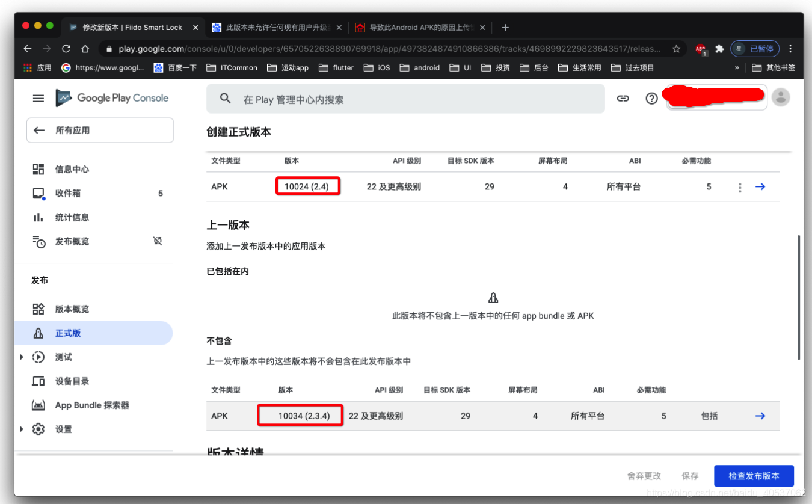Expand the 测试 sidebar section
Image resolution: width=812 pixels, height=504 pixels.
click(x=22, y=357)
